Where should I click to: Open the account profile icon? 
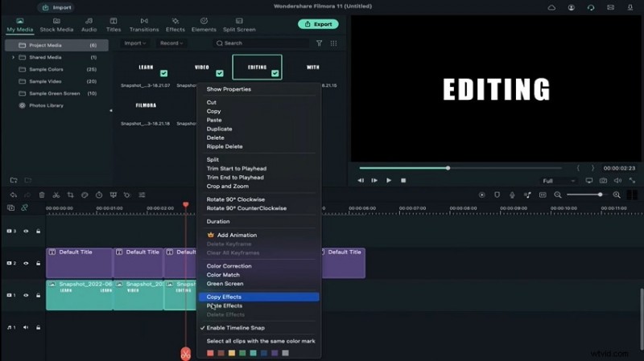(x=572, y=7)
